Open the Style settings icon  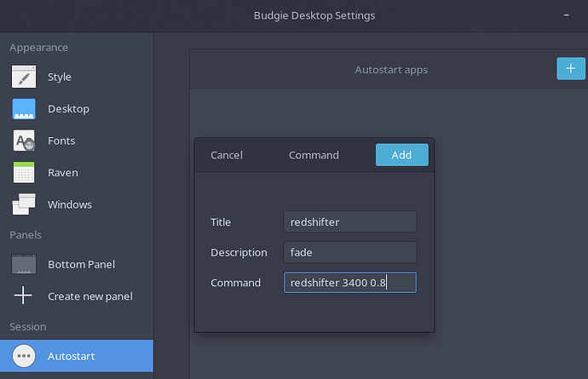coord(24,77)
